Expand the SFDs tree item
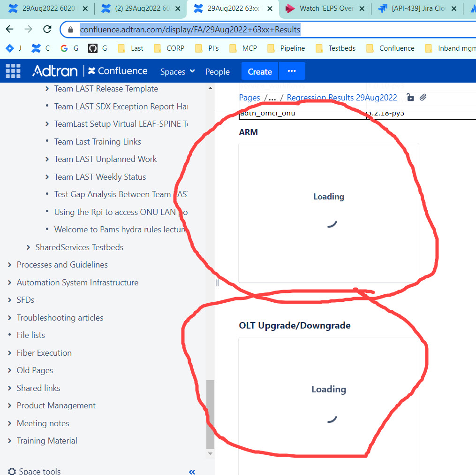Image resolution: width=476 pixels, height=475 pixels. [x=9, y=300]
